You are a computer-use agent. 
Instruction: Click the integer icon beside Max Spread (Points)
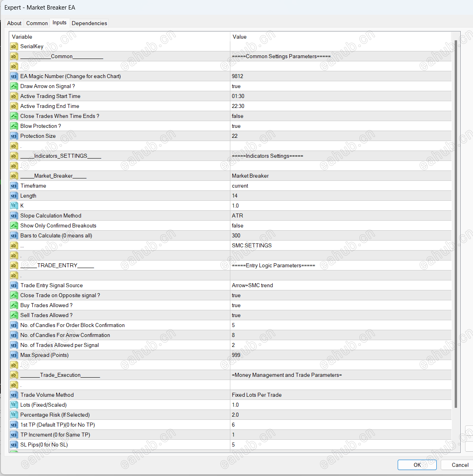click(x=14, y=355)
